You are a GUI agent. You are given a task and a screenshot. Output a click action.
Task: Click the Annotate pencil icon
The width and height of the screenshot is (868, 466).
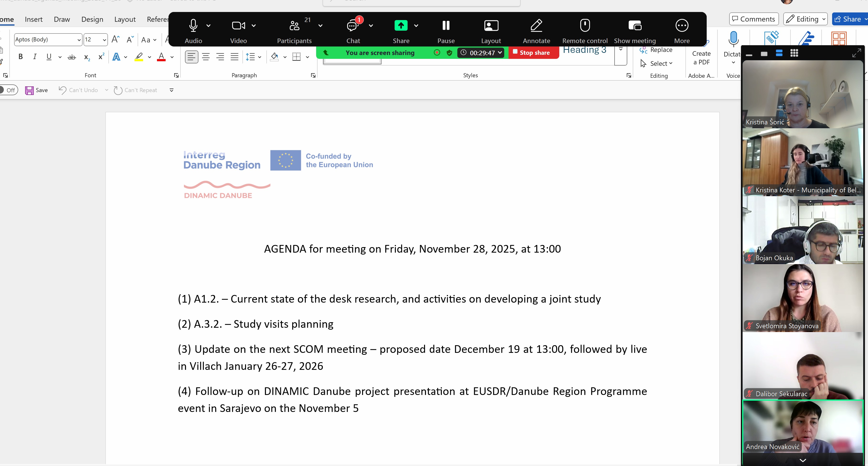(536, 26)
